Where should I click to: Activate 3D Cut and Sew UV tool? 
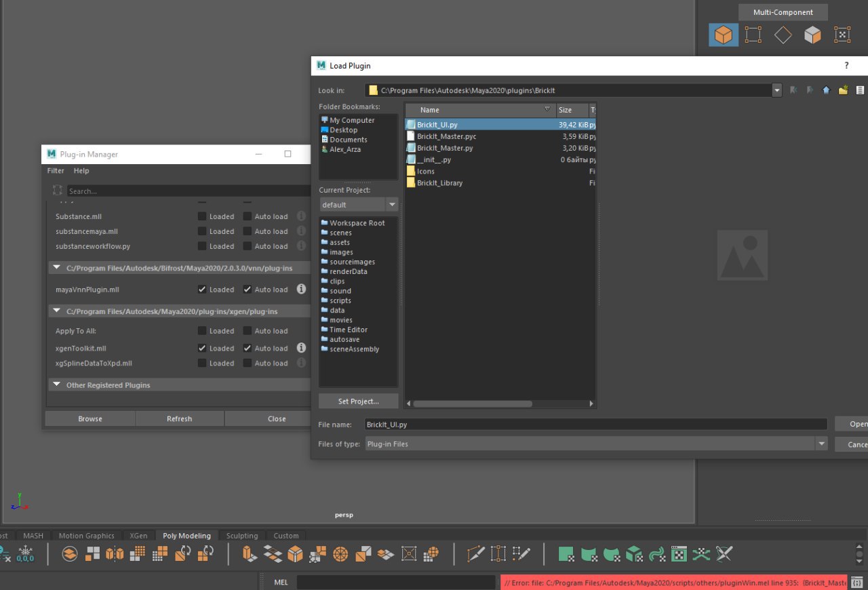tap(724, 553)
